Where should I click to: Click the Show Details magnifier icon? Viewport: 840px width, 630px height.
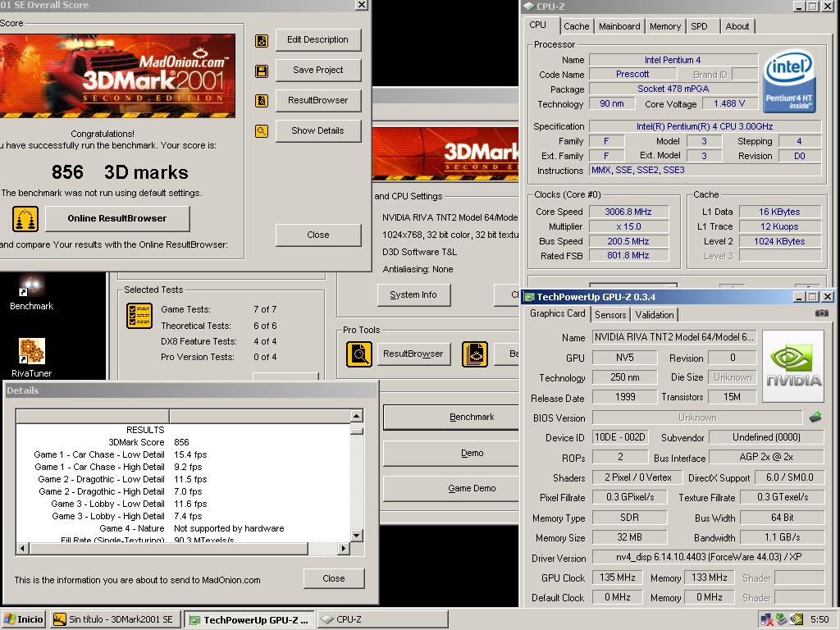(262, 130)
